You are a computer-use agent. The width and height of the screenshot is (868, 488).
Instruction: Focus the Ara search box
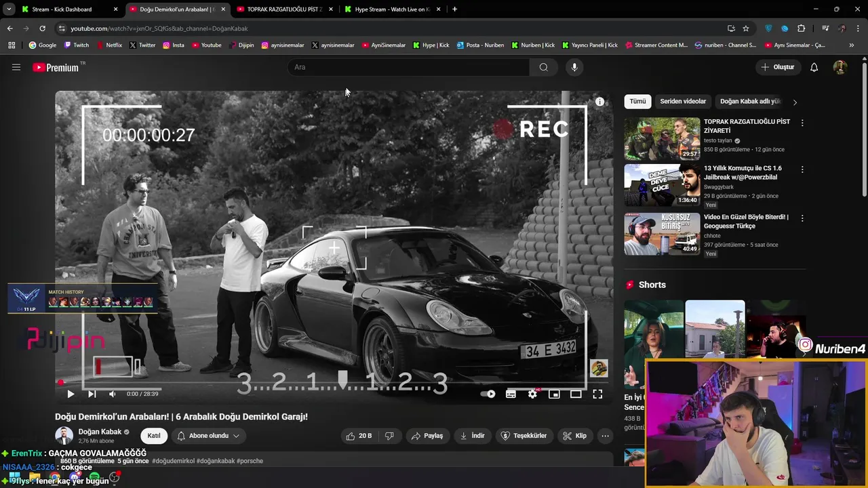pyautogui.click(x=409, y=67)
